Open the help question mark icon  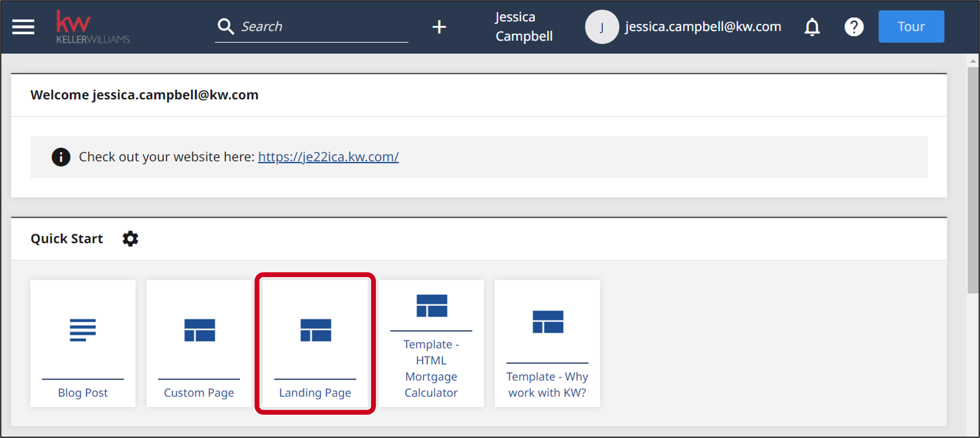click(x=854, y=27)
